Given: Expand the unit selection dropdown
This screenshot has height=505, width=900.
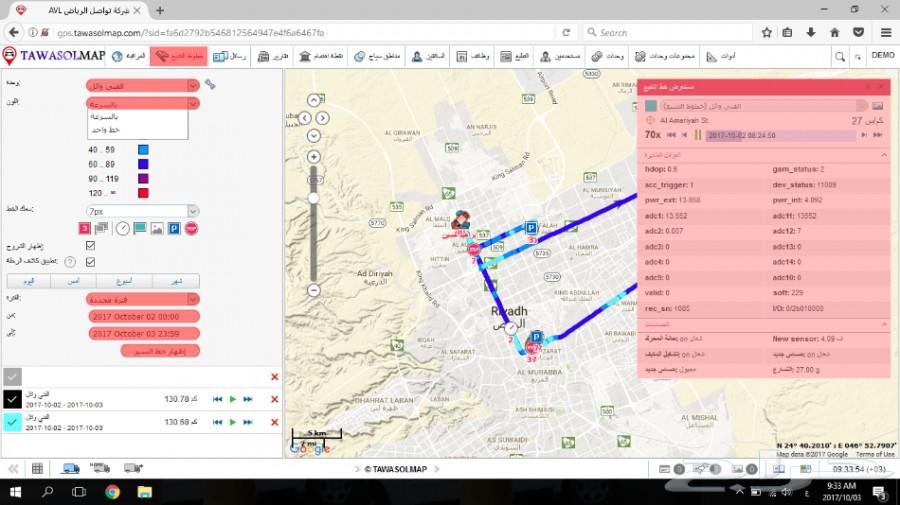Looking at the screenshot, I should tap(193, 86).
